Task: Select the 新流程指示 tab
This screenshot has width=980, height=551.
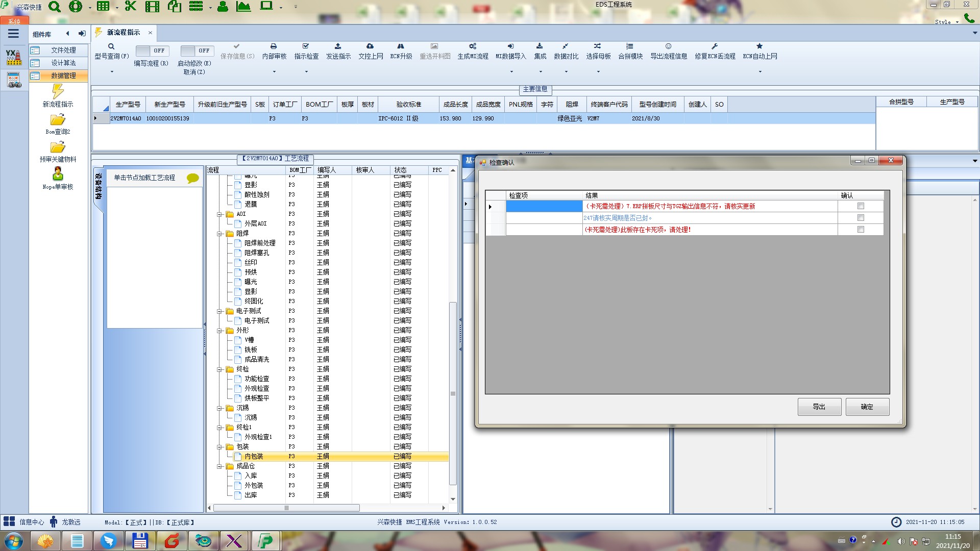Action: (x=123, y=33)
